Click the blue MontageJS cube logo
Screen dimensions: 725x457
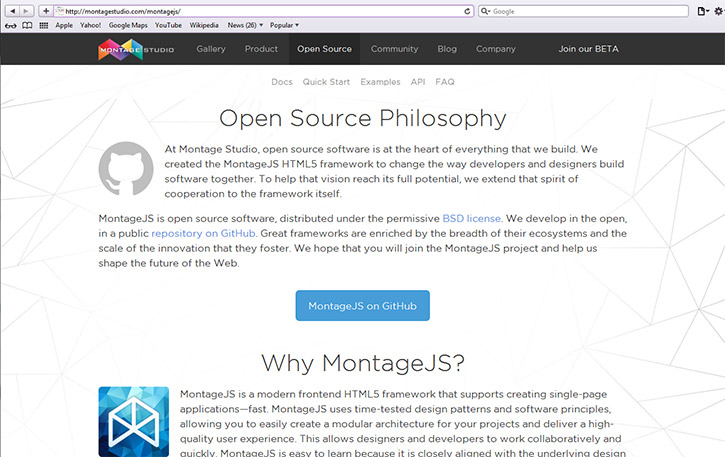click(134, 421)
